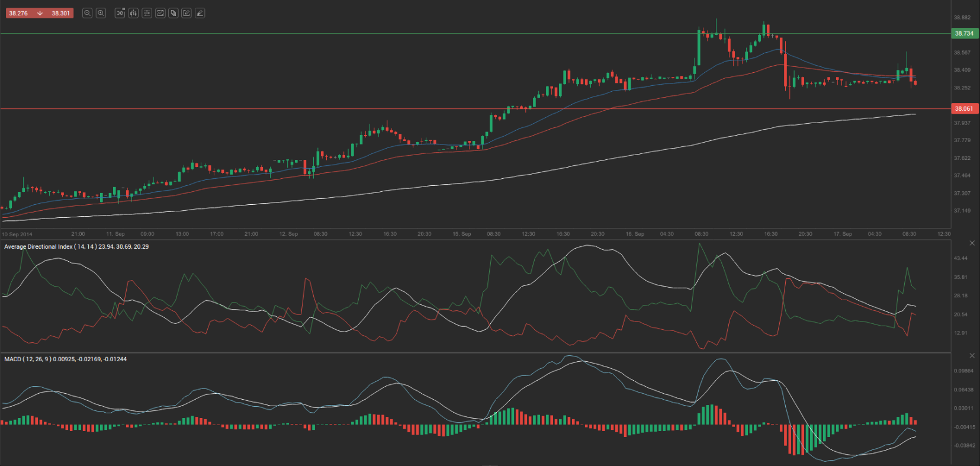Click the 16. Sep date on time axis
The image size is (980, 466).
pos(635,234)
